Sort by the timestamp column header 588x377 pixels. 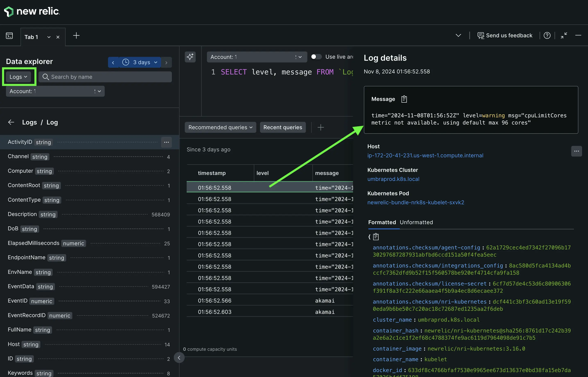212,173
